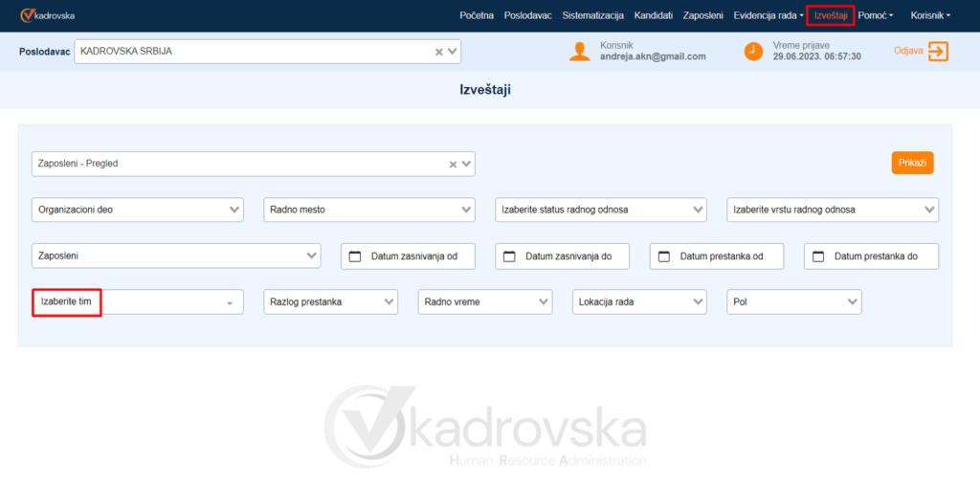Click the Kadrovska logo in header

[48, 15]
